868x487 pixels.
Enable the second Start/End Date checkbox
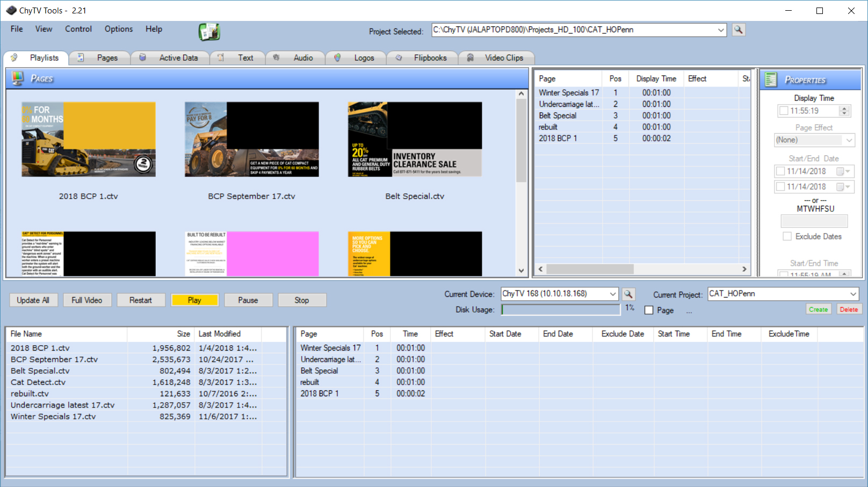(780, 187)
